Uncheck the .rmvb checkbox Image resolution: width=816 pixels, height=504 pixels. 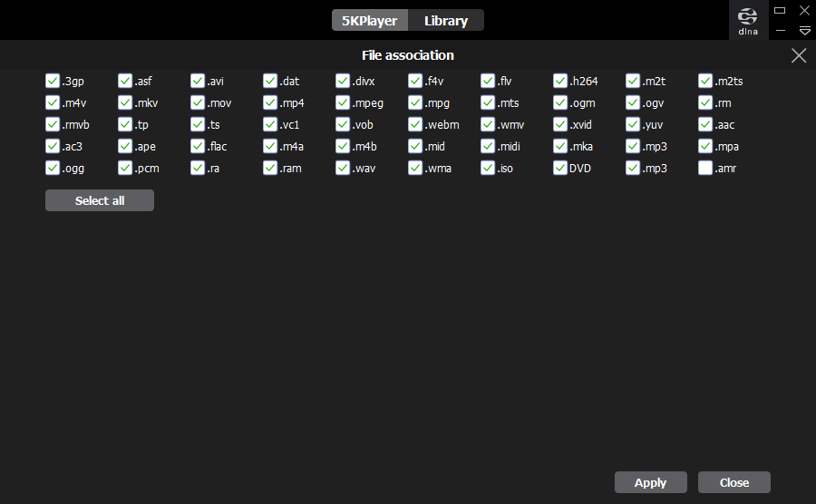pos(53,124)
